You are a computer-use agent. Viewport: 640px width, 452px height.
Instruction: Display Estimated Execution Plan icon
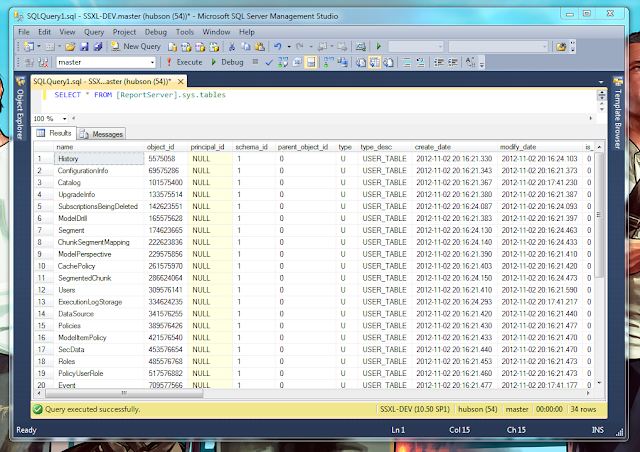283,62
